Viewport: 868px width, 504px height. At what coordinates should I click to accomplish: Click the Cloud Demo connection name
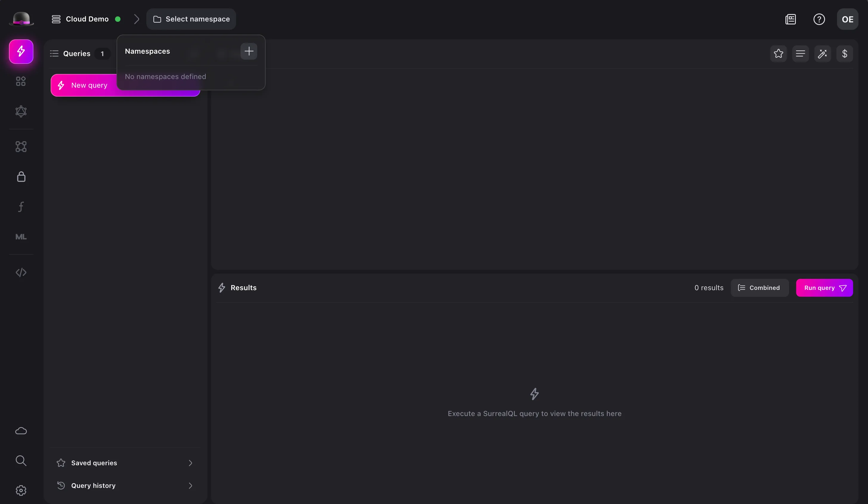87,18
